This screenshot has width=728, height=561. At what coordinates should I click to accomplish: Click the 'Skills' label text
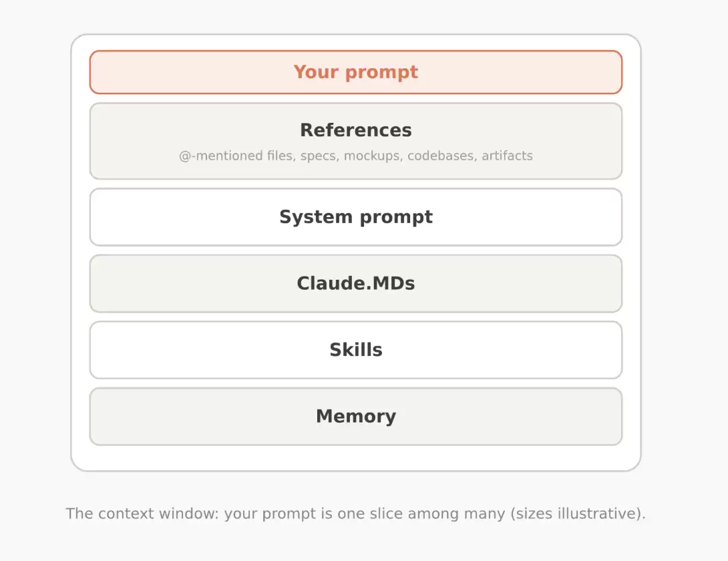click(x=355, y=350)
